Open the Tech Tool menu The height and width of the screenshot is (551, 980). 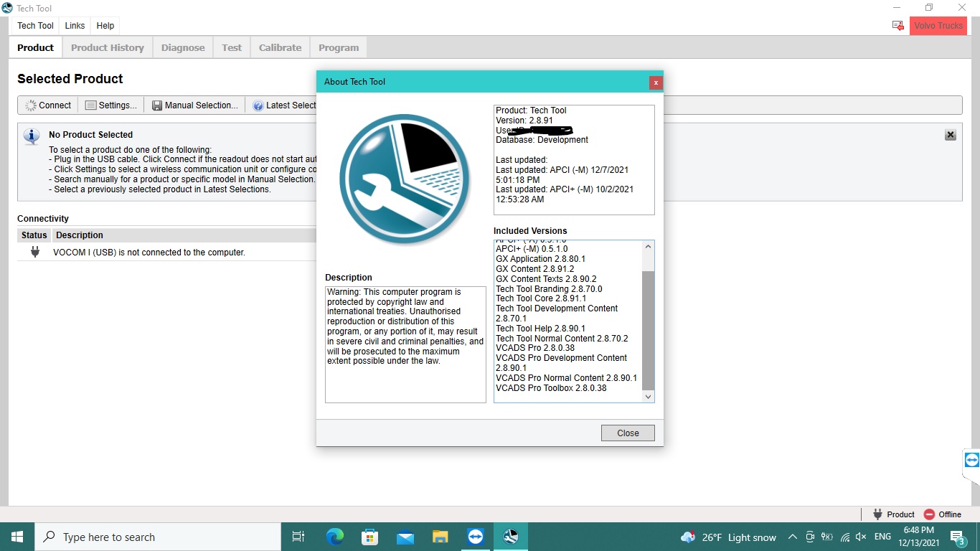pos(35,26)
